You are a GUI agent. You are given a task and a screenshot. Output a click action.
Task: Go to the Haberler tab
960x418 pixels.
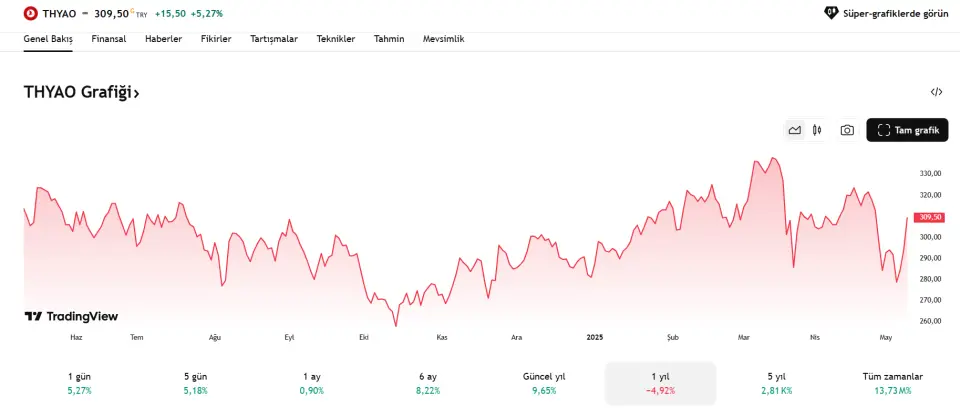point(163,39)
